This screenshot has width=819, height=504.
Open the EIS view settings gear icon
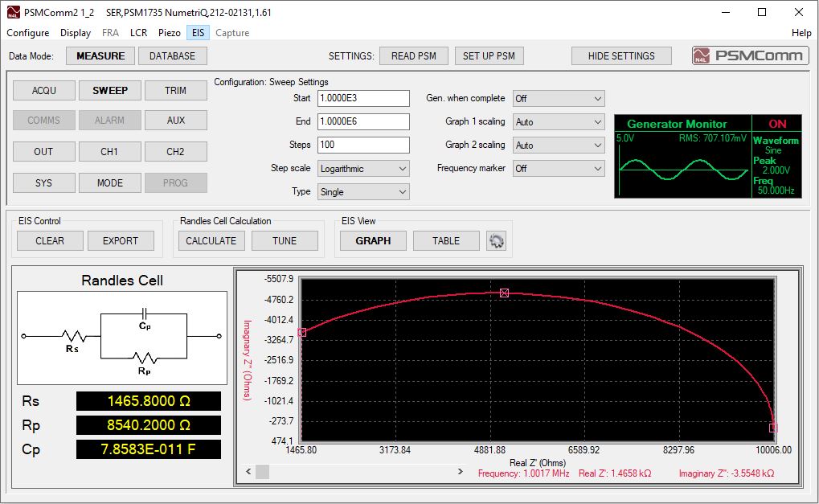coord(496,240)
